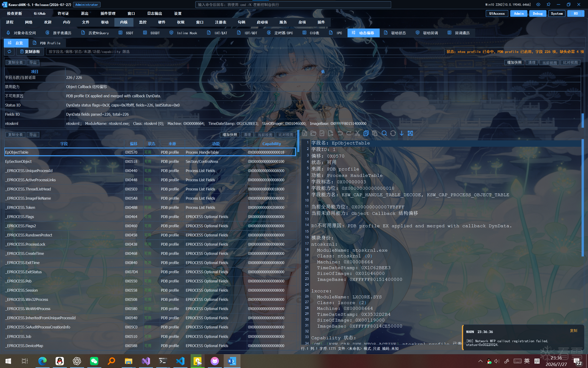The image size is (588, 368).
Task: Toggle the UIAccess privilege button
Action: (497, 14)
